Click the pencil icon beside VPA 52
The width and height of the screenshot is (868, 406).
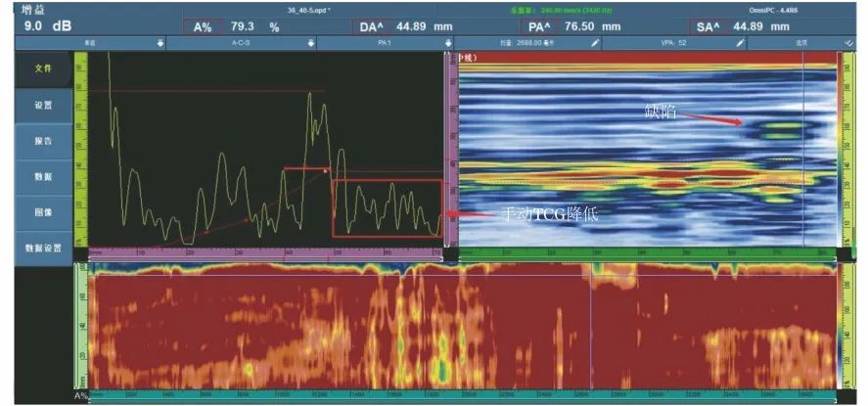(740, 43)
